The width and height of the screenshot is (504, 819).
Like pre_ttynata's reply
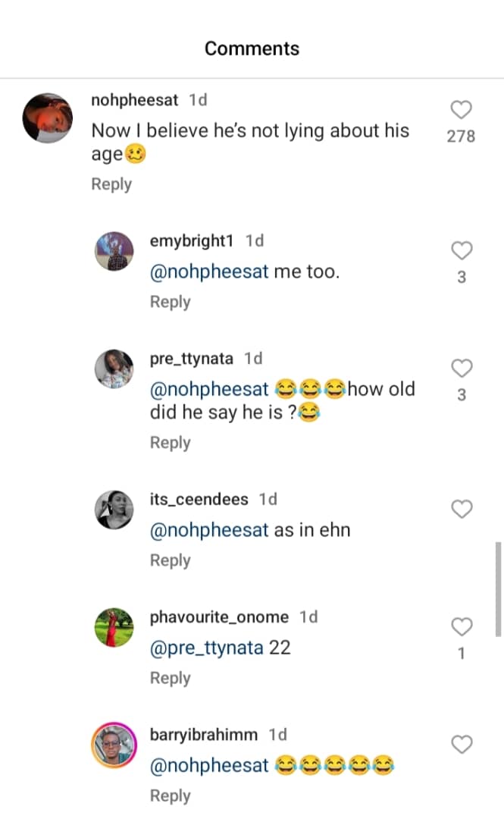pyautogui.click(x=462, y=369)
